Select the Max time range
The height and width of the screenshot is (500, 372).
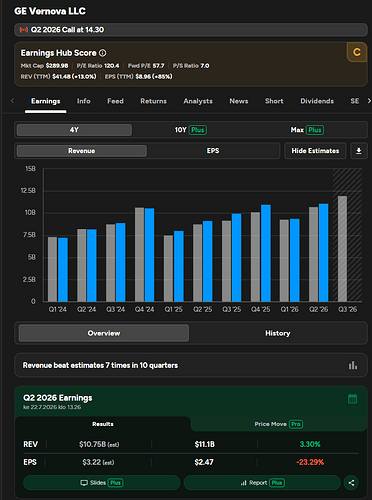[x=307, y=130]
